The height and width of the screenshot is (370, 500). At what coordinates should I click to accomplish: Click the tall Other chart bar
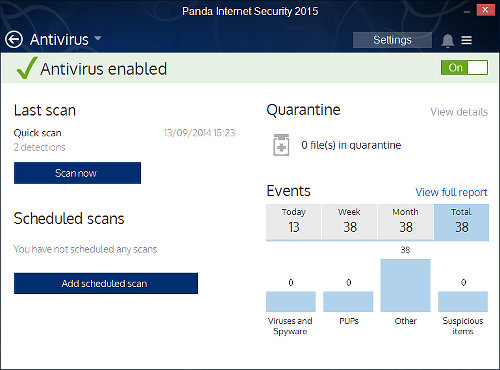[405, 285]
